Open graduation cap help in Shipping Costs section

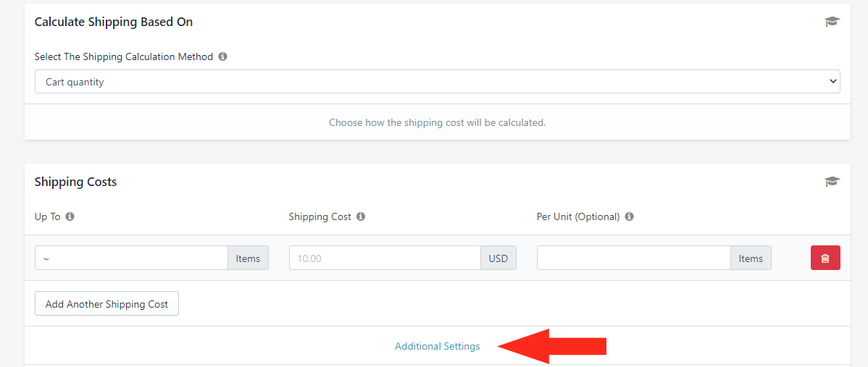(x=832, y=181)
